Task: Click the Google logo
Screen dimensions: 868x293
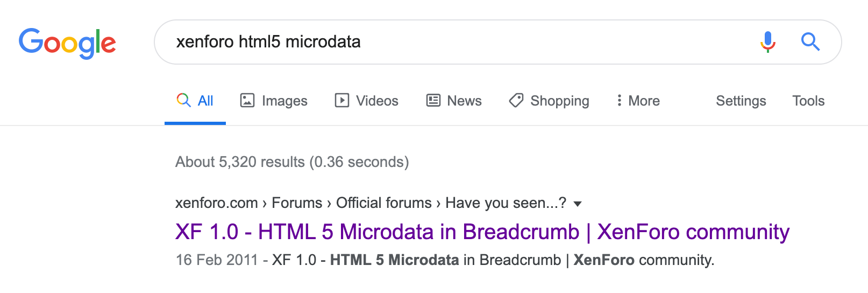Action: coord(67,43)
